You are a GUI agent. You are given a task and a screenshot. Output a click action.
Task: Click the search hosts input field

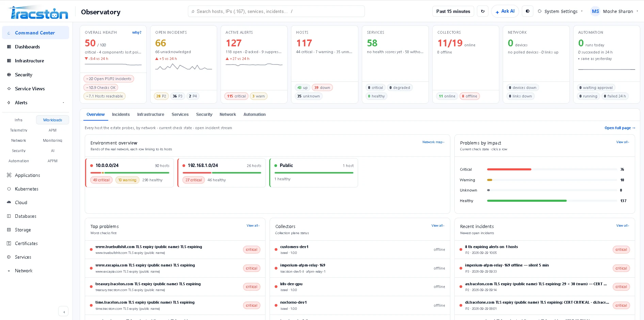276,11
